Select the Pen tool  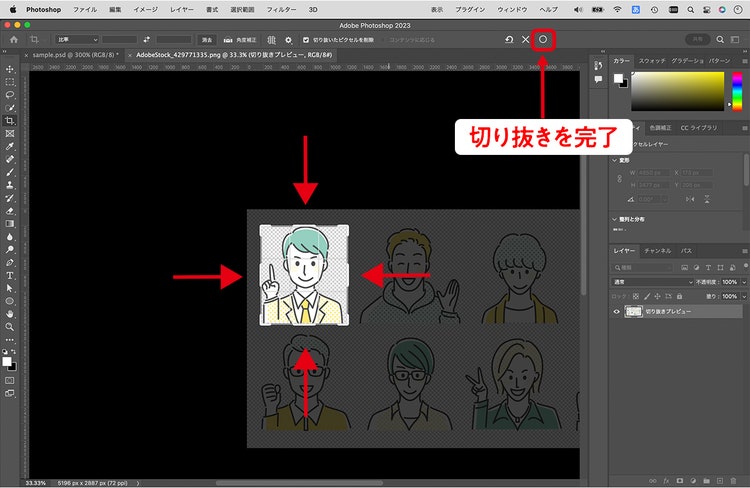10,263
